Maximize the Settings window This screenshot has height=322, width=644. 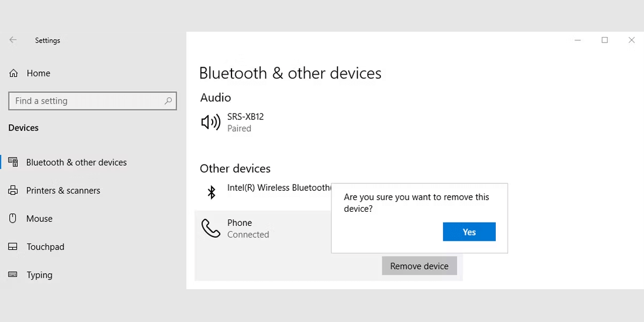(x=605, y=40)
